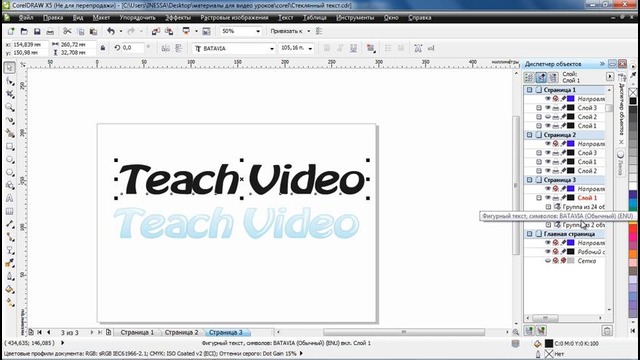Select the Eyedropper tool
Viewport: 640px width, 360px height.
coord(10,264)
